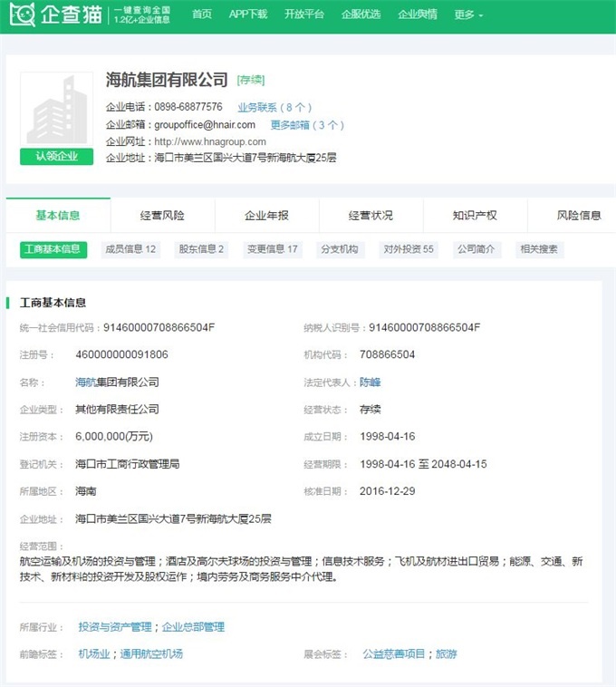The height and width of the screenshot is (687, 616).
Task: Select the 股东信息 2 sub-tab
Action: [201, 249]
